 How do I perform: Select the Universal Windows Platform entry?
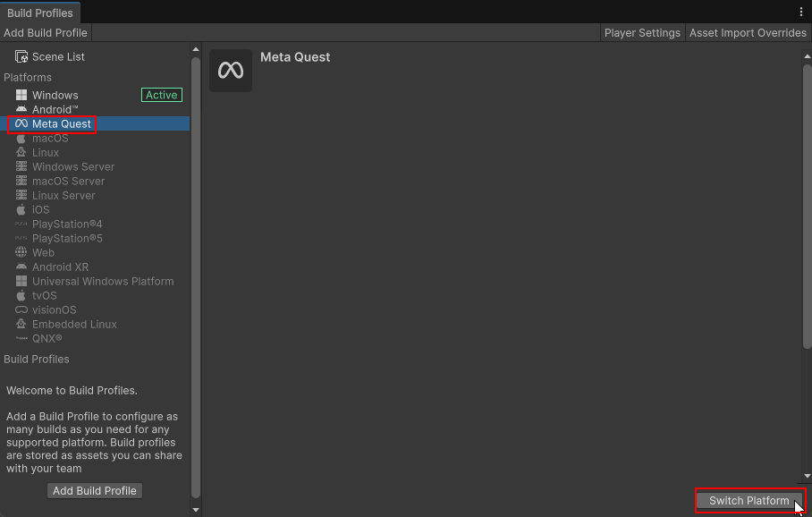pos(103,281)
